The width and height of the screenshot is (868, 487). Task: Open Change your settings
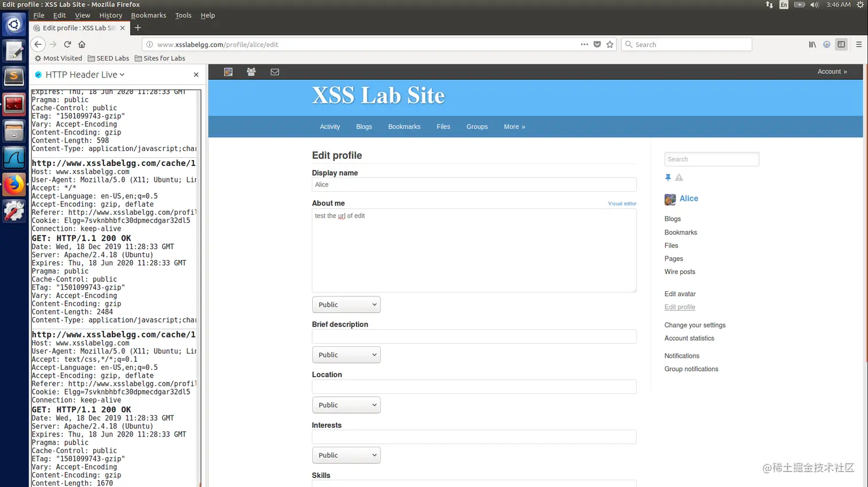pyautogui.click(x=695, y=325)
